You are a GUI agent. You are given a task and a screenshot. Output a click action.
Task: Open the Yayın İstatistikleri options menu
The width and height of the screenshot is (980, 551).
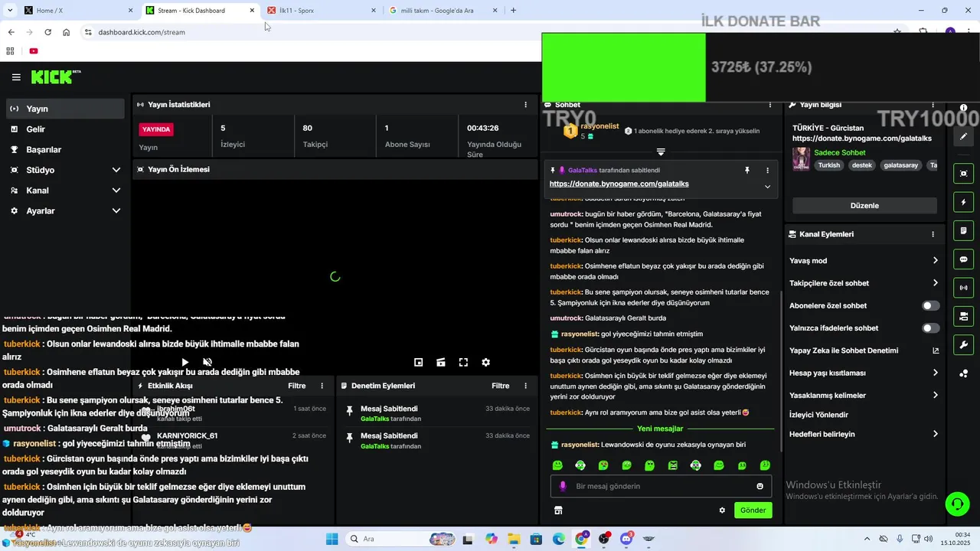(525, 104)
